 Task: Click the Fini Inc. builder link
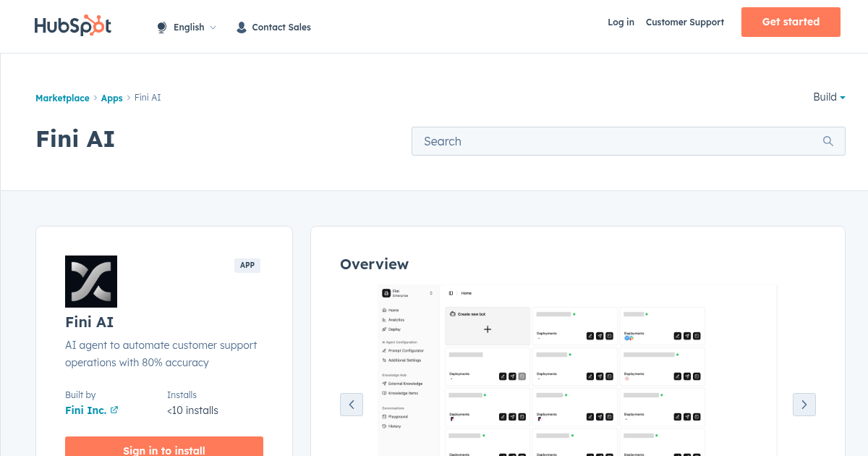(84, 410)
